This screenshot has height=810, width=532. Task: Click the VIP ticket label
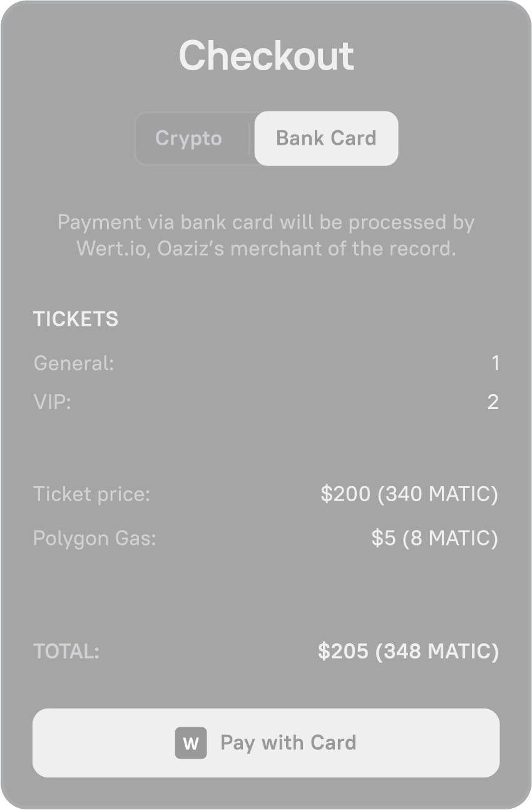point(53,402)
